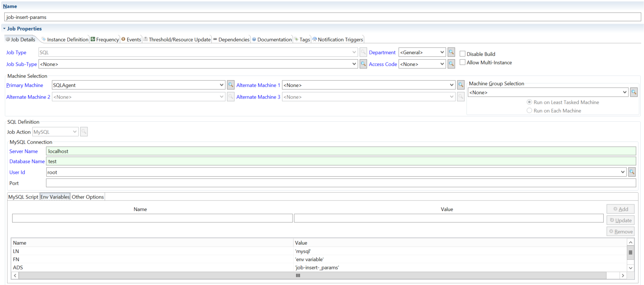Screen dimensions: 644x285
Task: Collapse the Job Properties section
Action: point(4,29)
